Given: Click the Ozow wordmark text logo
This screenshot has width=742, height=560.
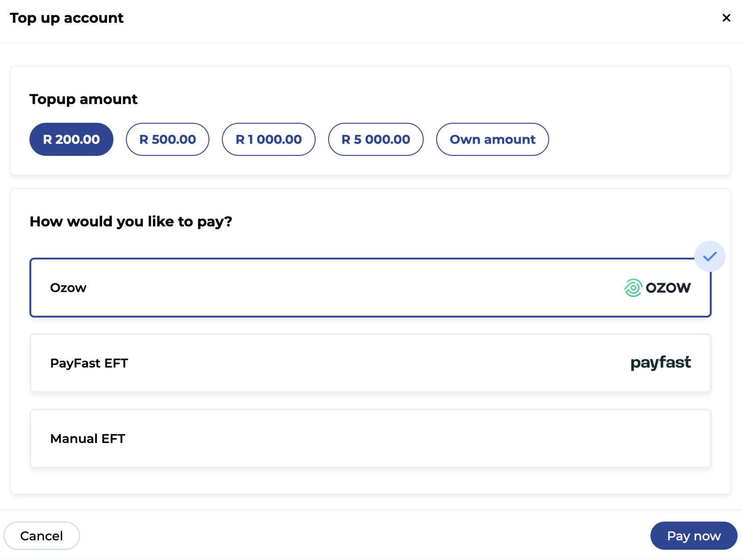Looking at the screenshot, I should click(668, 288).
